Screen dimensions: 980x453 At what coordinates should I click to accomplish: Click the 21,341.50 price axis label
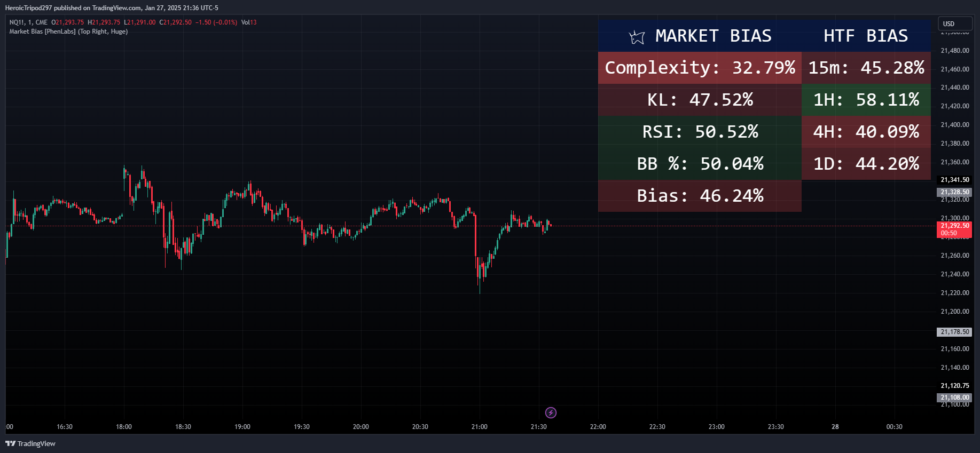[955, 180]
